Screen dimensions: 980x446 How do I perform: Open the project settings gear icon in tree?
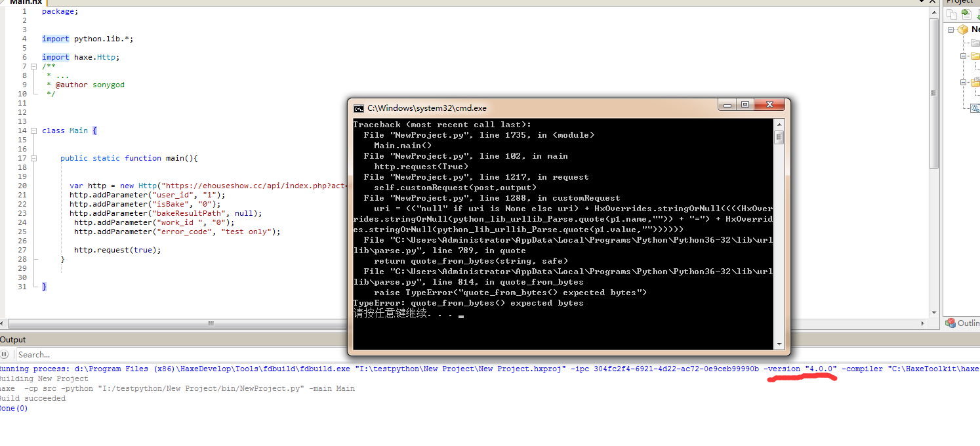[x=974, y=108]
